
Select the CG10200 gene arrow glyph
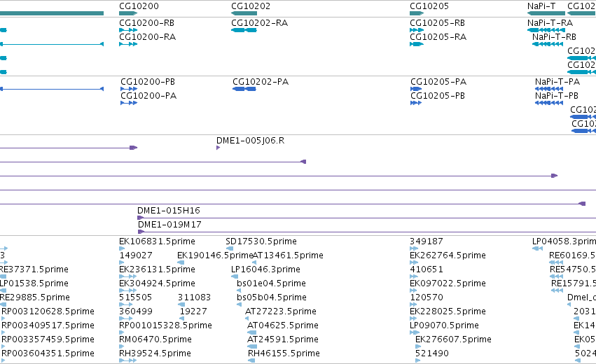128,13
